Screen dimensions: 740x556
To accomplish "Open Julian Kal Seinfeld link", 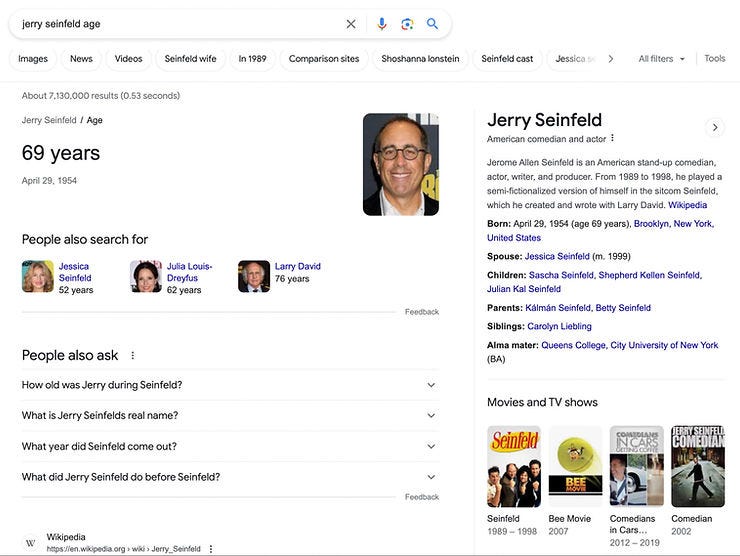I will [524, 289].
